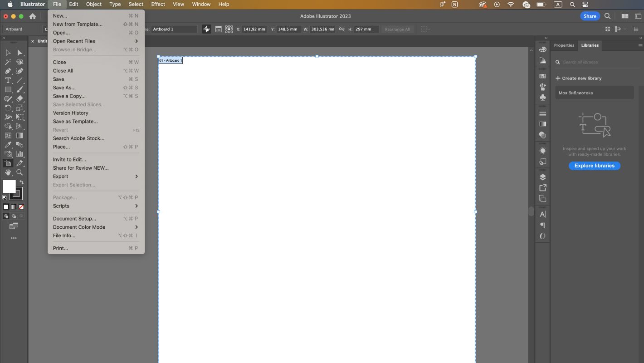The image size is (644, 363).
Task: Open the Swatches panel icon
Action: [542, 76]
